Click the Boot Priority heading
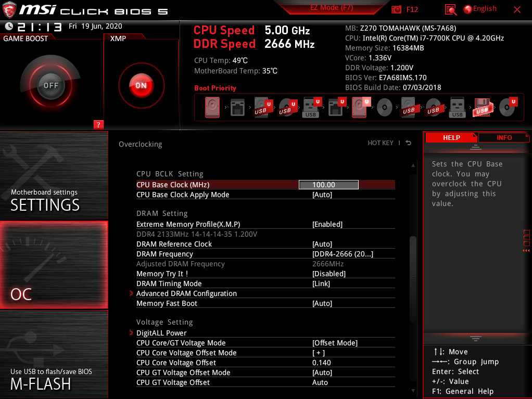This screenshot has height=399, width=532. 215,88
